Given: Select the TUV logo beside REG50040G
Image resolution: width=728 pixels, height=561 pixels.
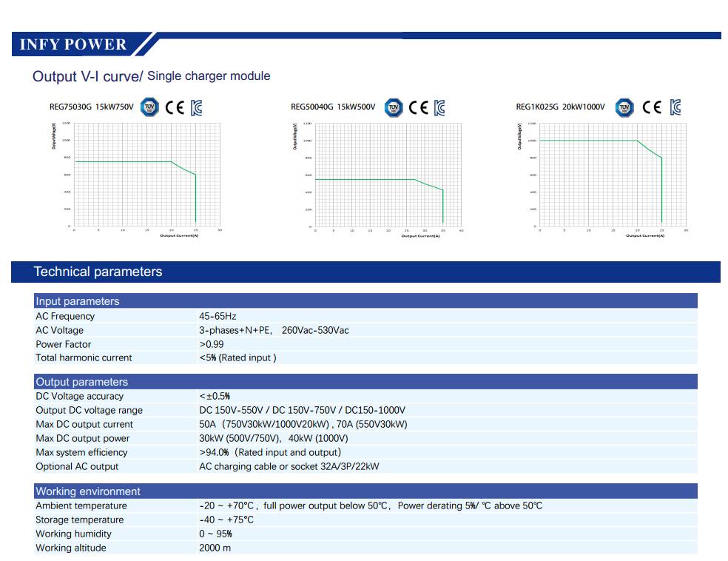Looking at the screenshot, I should coord(394,108).
